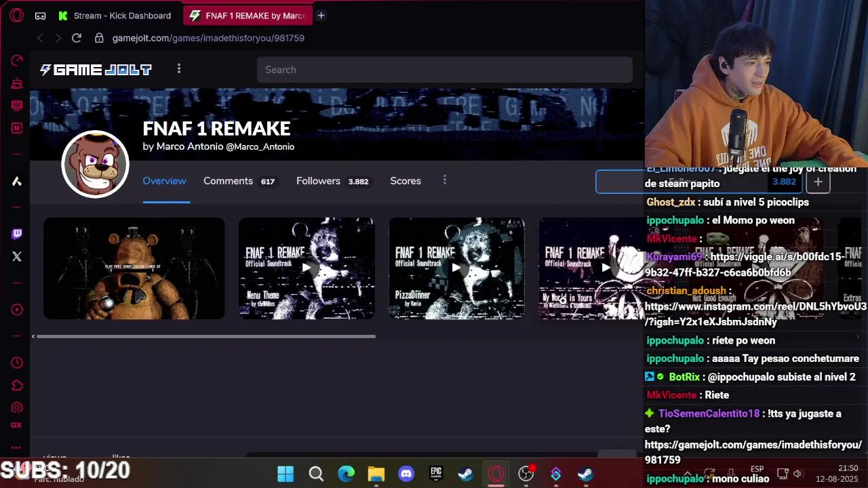Open the volume speaker tray icon

[x=797, y=474]
